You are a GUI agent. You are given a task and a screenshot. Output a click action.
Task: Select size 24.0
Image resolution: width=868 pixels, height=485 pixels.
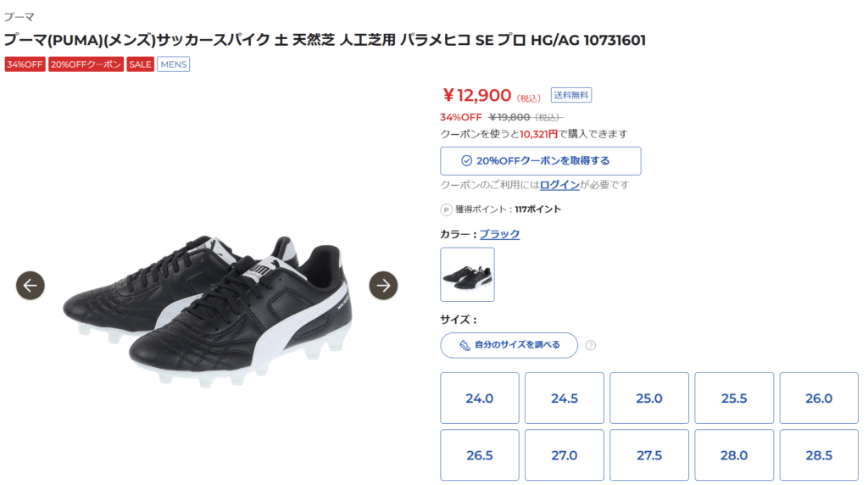(479, 399)
